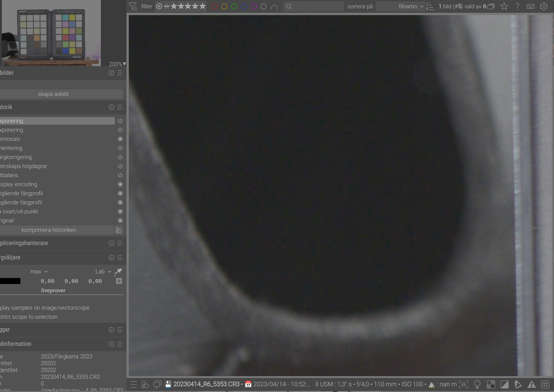Toggle raw overexposed indicator checkerboard icon
Screen dimensions: 554x392
click(x=491, y=384)
